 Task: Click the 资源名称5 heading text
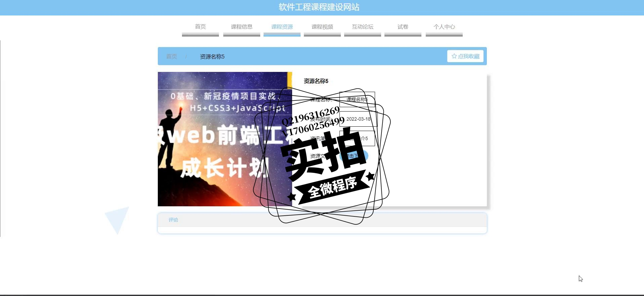(316, 81)
